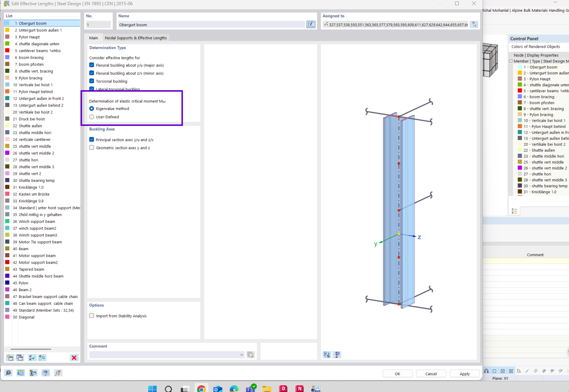Click the edit name icon beside Obergurt boom
The width and height of the screenshot is (569, 392).
[x=311, y=24]
